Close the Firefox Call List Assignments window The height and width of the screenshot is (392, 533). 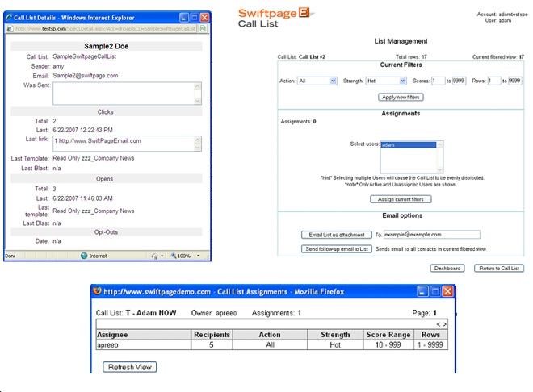click(x=447, y=291)
